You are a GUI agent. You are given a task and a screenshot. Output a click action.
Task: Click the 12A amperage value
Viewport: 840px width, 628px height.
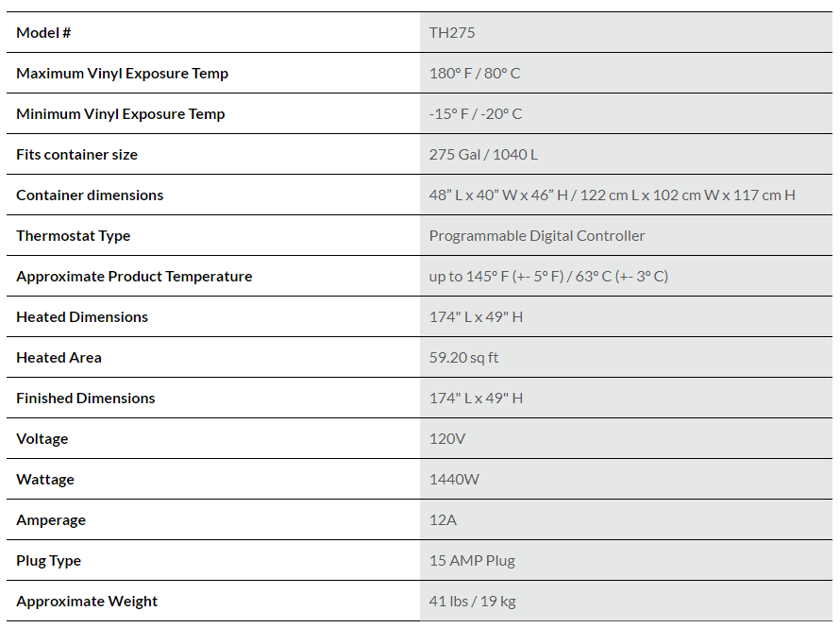443,520
